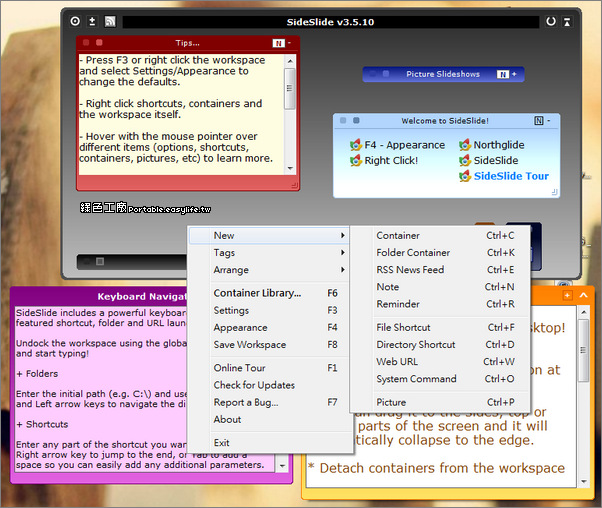Open Online Tour from the context menu
The width and height of the screenshot is (602, 508).
click(x=269, y=368)
